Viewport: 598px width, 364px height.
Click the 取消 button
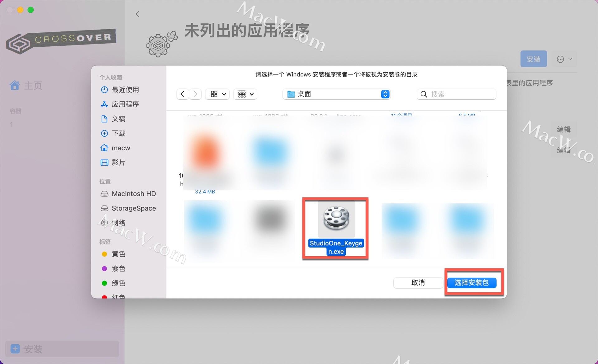[418, 282]
